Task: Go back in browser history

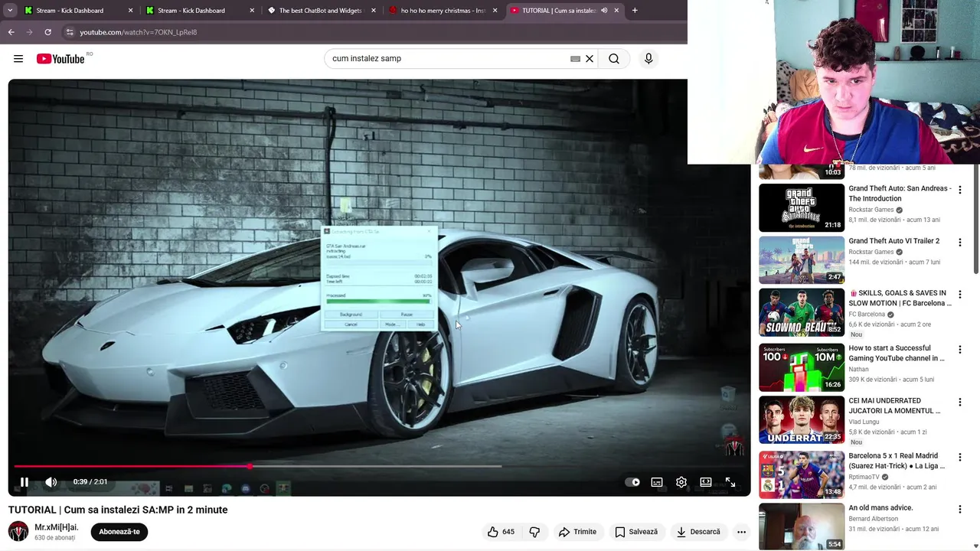Action: pyautogui.click(x=11, y=32)
